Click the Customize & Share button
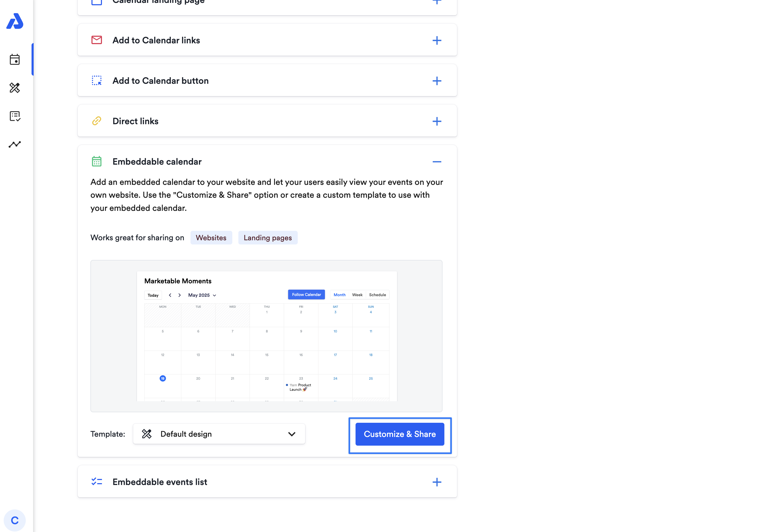The image size is (781, 532). pos(400,434)
